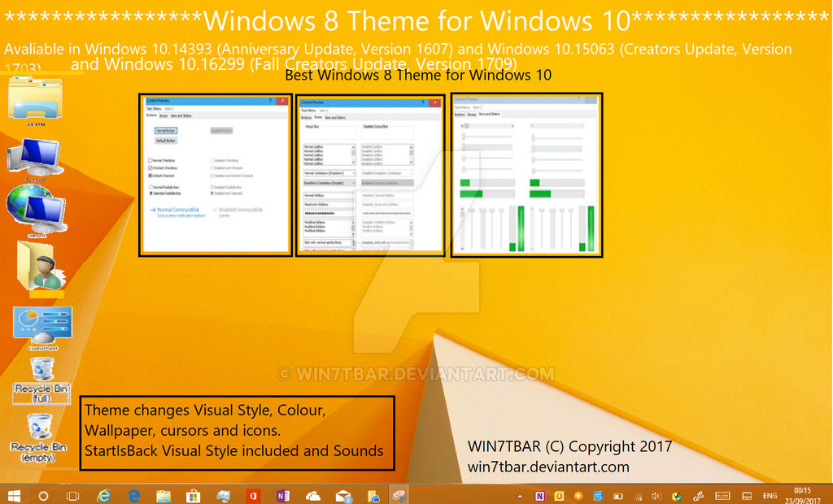Launch Internet Explorer from the taskbar
Image resolution: width=833 pixels, height=504 pixels.
click(103, 496)
